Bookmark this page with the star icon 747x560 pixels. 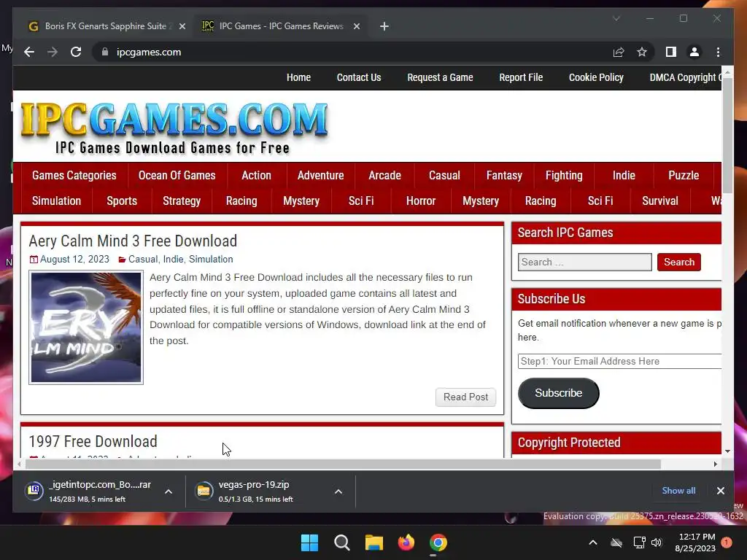click(x=642, y=52)
